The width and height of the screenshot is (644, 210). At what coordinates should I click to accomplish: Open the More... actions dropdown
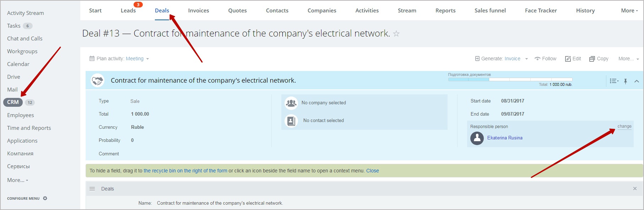click(628, 59)
